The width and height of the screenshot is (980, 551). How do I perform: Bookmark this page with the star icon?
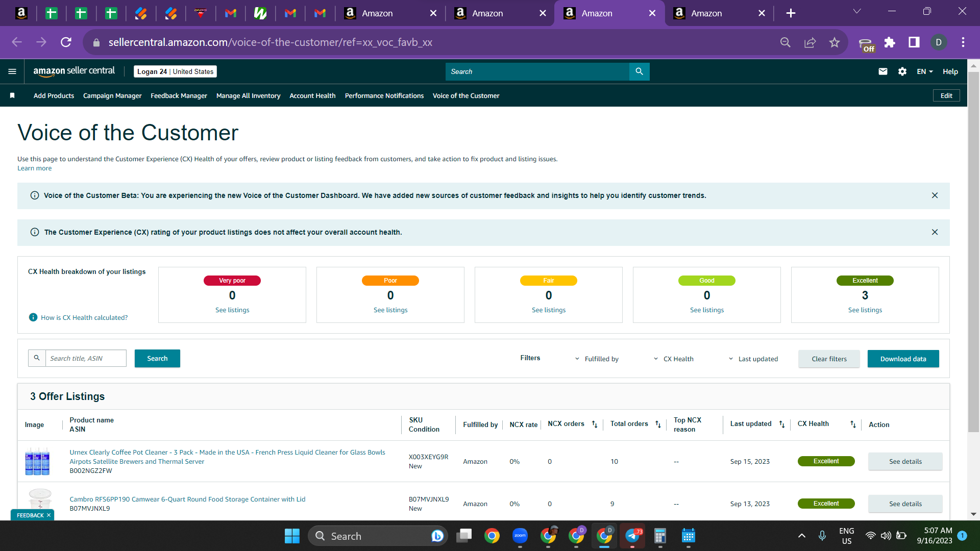tap(835, 42)
